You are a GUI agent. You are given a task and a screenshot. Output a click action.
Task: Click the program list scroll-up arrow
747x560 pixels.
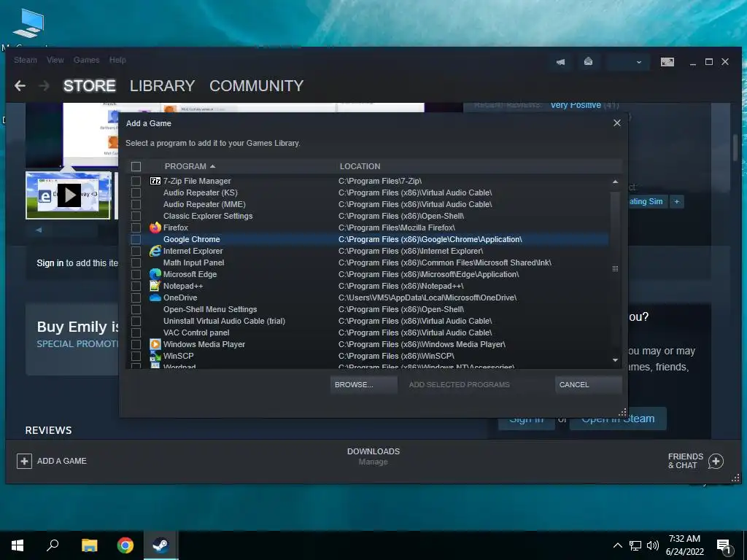point(615,182)
